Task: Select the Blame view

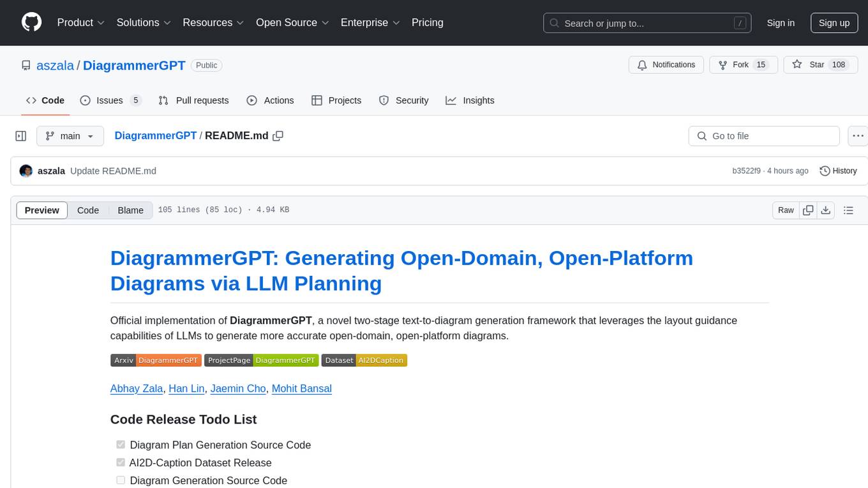Action: (x=130, y=210)
